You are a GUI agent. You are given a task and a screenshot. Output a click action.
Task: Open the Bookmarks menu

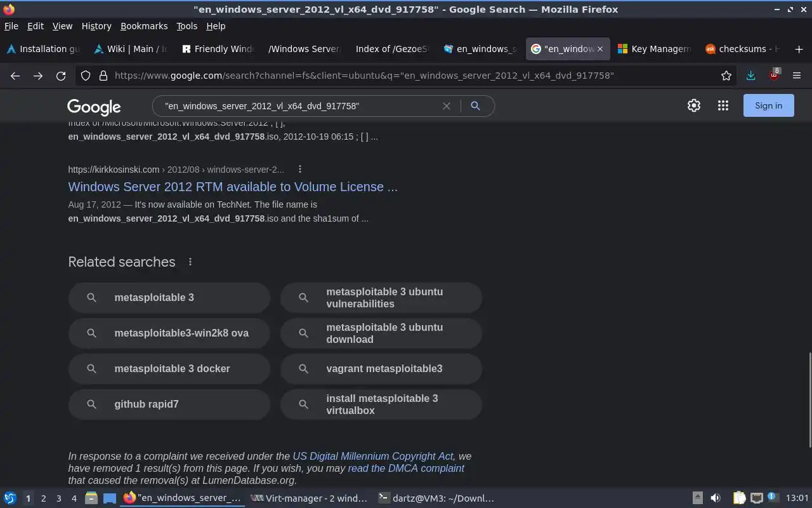(144, 26)
